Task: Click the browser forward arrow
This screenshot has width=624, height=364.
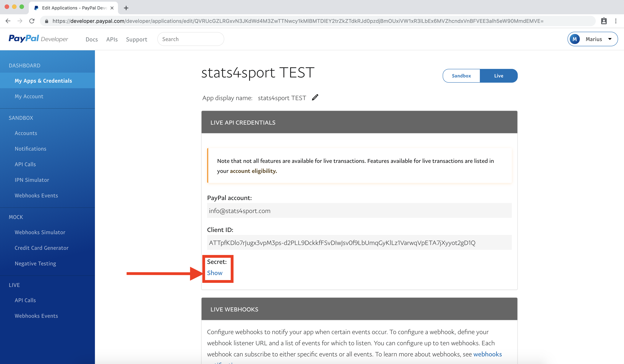Action: [20, 21]
